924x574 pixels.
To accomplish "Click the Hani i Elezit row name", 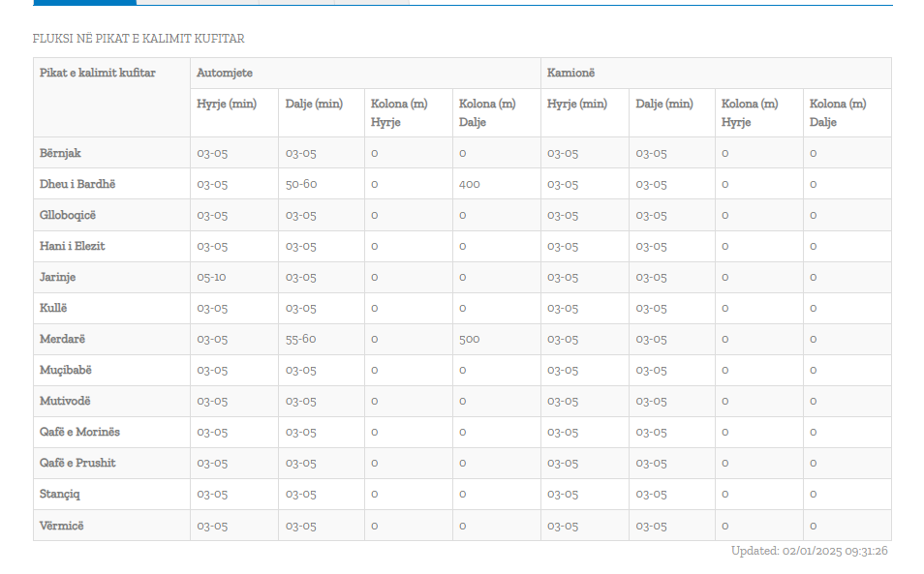I will [72, 246].
